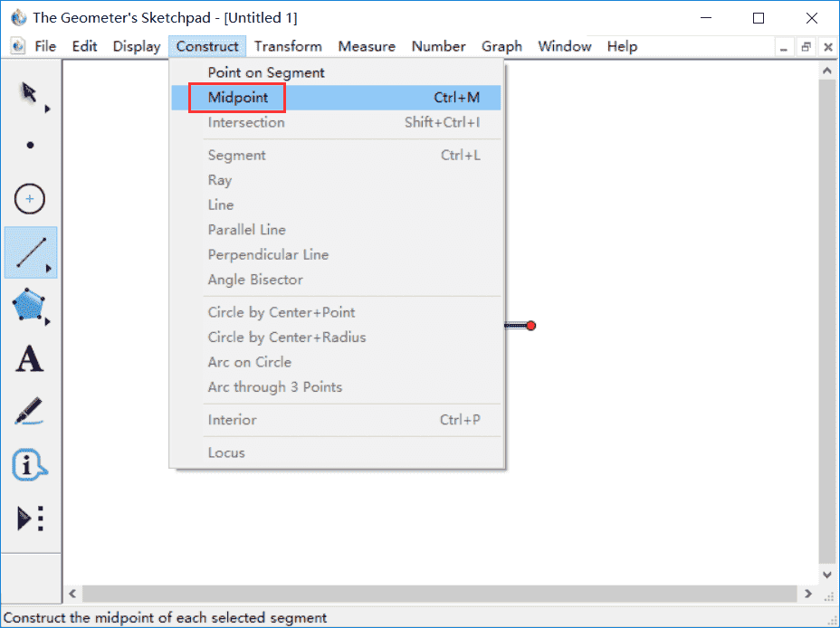Select the Point tool
The height and width of the screenshot is (628, 840).
click(x=30, y=145)
